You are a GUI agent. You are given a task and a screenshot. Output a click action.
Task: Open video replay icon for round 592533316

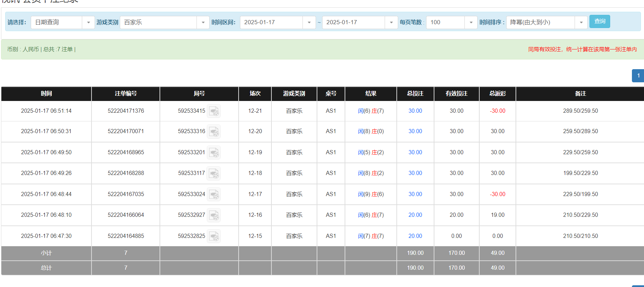214,132
